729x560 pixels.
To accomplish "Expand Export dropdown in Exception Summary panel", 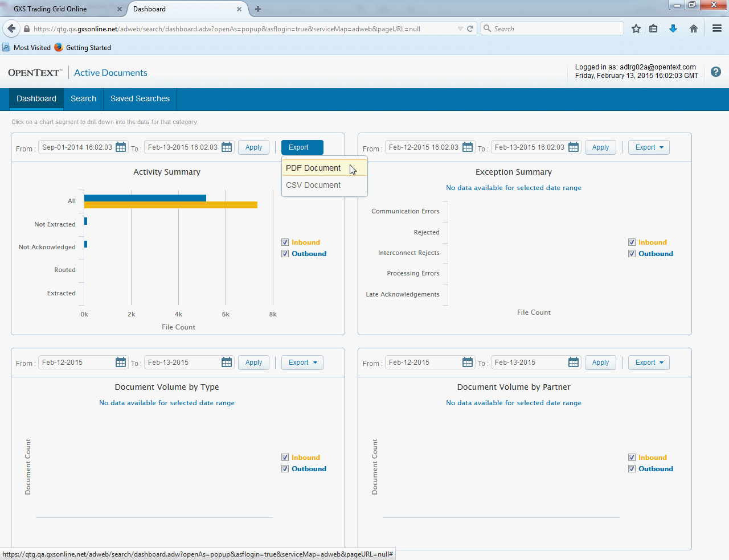I will coord(649,147).
